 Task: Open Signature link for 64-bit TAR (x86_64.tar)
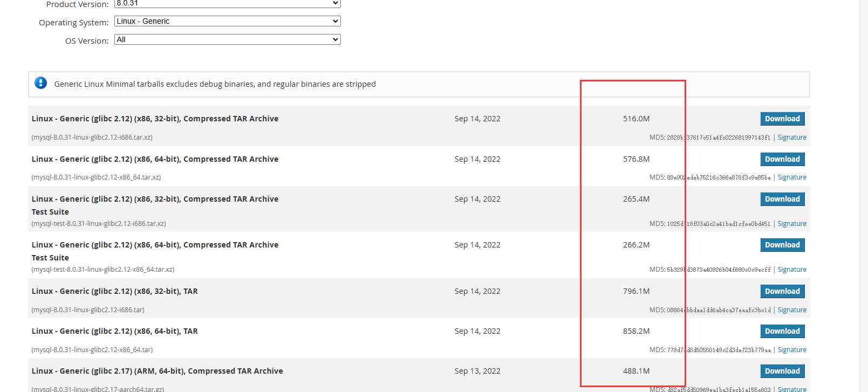tap(792, 350)
